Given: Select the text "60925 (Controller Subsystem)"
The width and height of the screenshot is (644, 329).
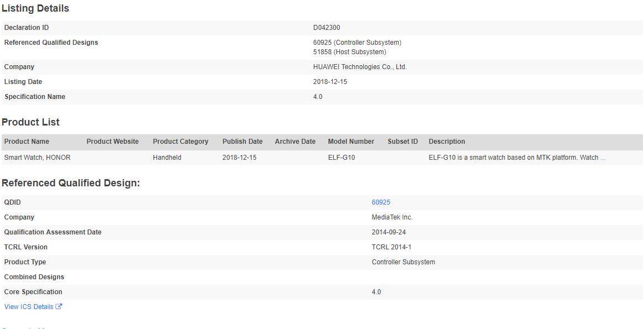Looking at the screenshot, I should click(357, 43).
